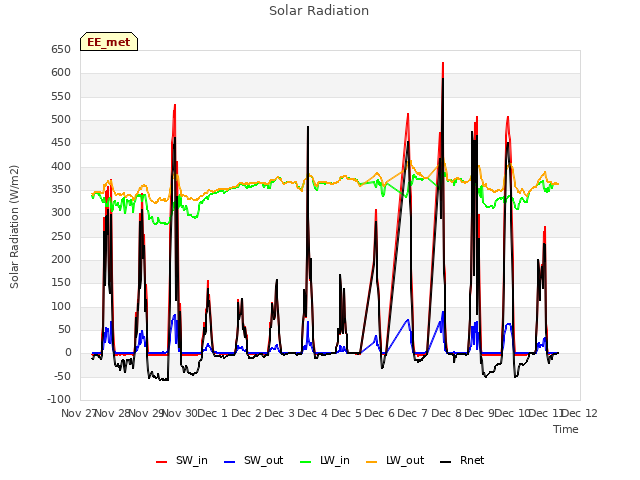Click the 150 y-axis tick label
Screen dimensions: 640x480
tap(61, 283)
